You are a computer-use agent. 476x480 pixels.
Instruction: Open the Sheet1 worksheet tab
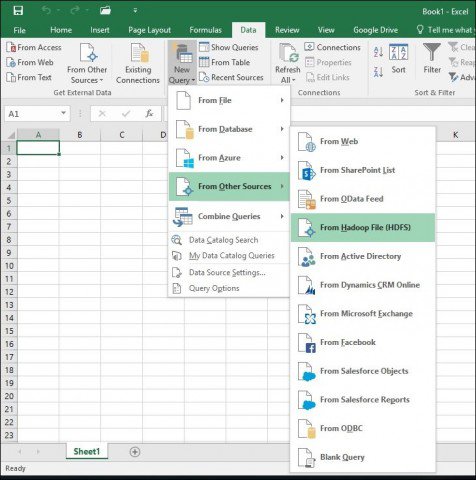tap(87, 452)
